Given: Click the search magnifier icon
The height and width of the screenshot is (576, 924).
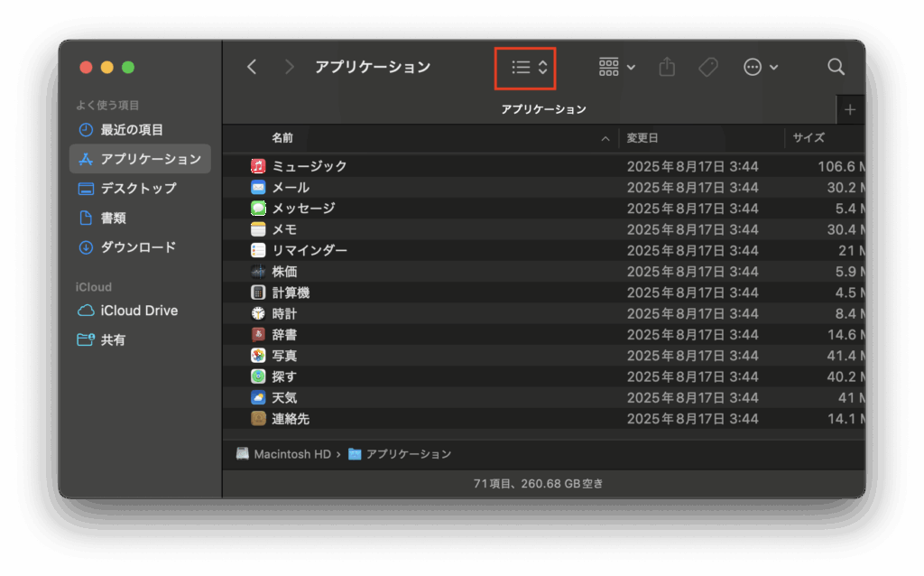Looking at the screenshot, I should click(836, 67).
